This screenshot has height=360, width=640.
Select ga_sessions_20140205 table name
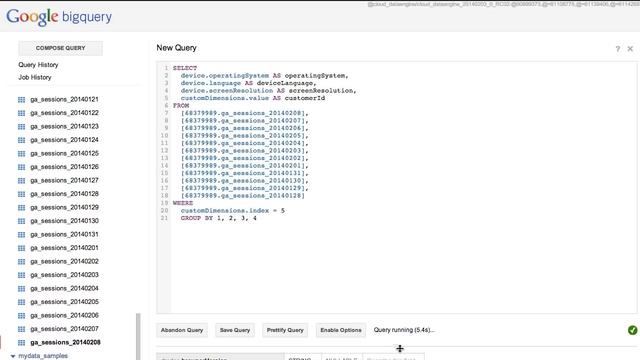64,302
